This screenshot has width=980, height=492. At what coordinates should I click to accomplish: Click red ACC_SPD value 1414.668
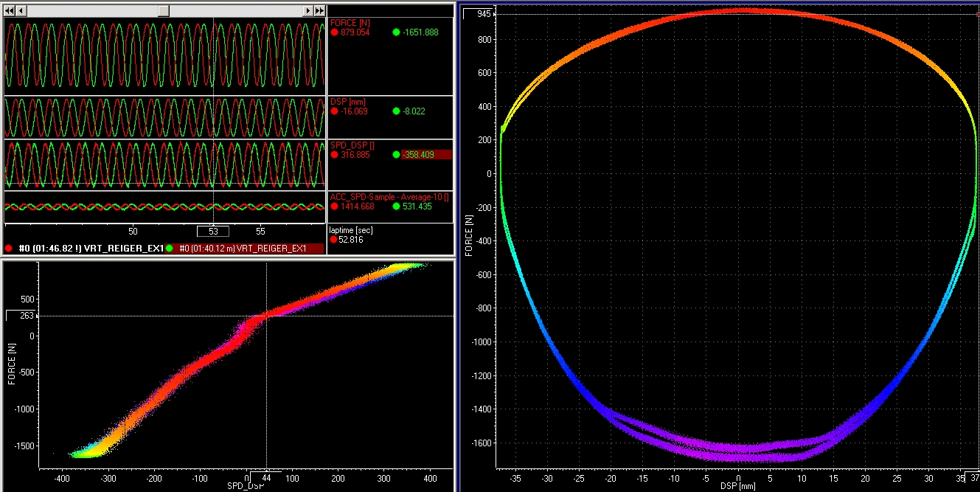(356, 206)
